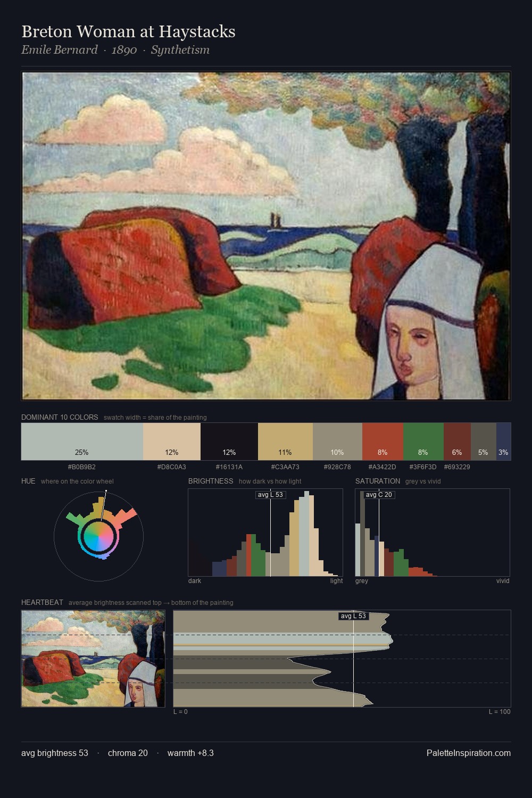Click the heartbeat brightness profile chart

pos(342,659)
